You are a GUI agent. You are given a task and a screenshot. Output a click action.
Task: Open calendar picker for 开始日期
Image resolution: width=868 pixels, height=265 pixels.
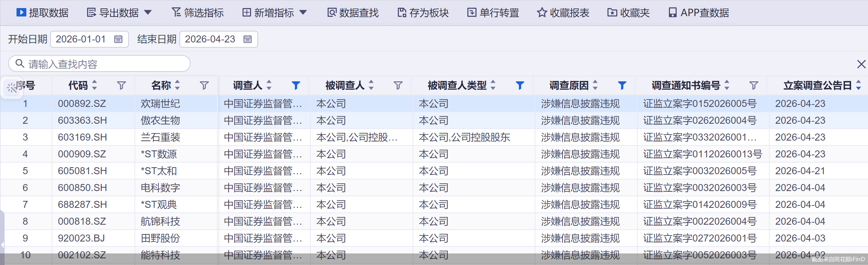118,39
